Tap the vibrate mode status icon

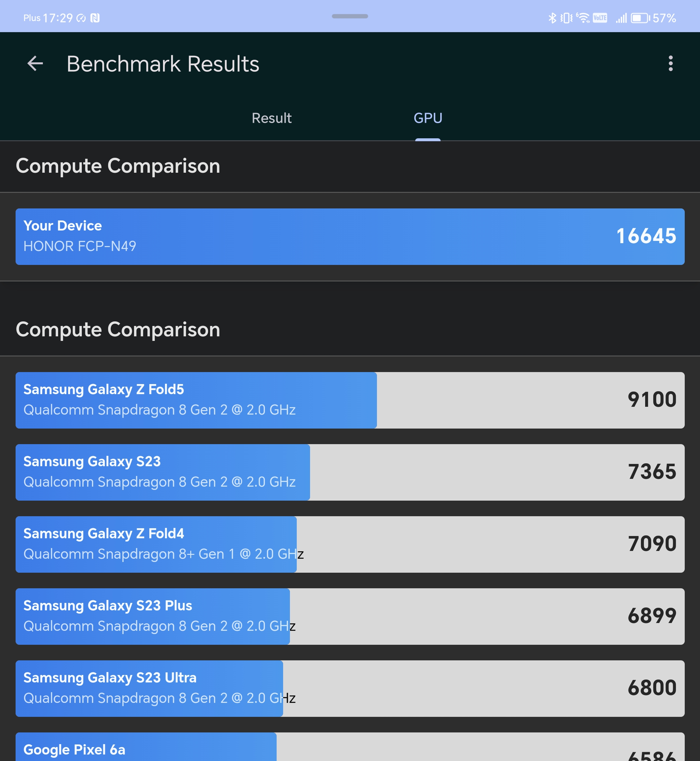[x=567, y=18]
